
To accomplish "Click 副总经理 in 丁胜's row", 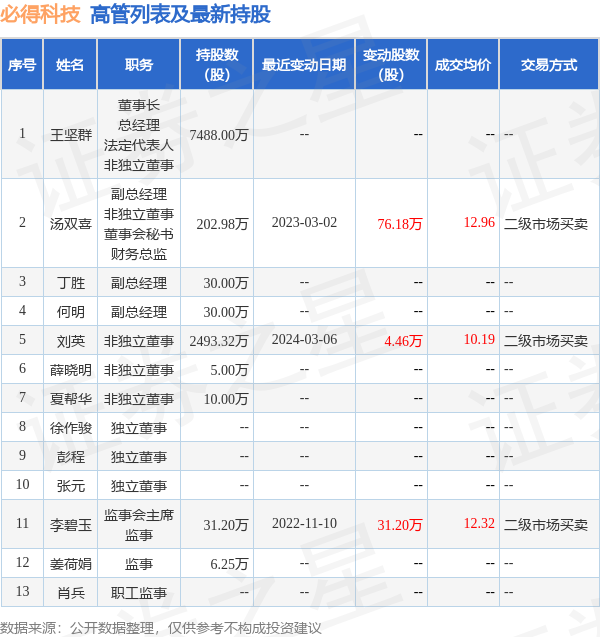I will pyautogui.click(x=139, y=282).
